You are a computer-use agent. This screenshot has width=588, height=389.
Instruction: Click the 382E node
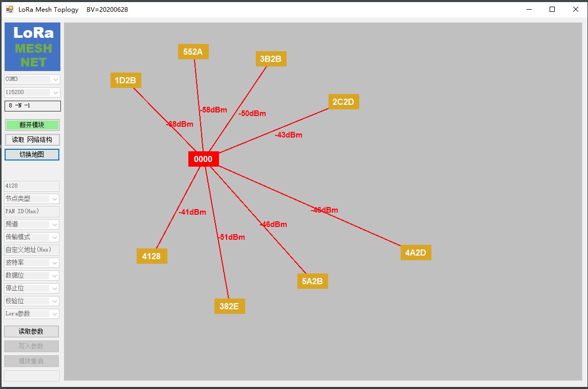(229, 306)
